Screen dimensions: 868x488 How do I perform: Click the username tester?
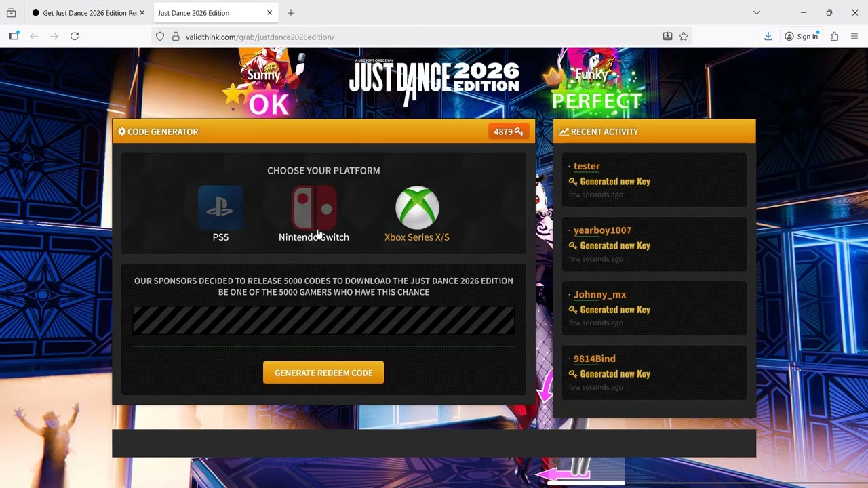coord(587,166)
